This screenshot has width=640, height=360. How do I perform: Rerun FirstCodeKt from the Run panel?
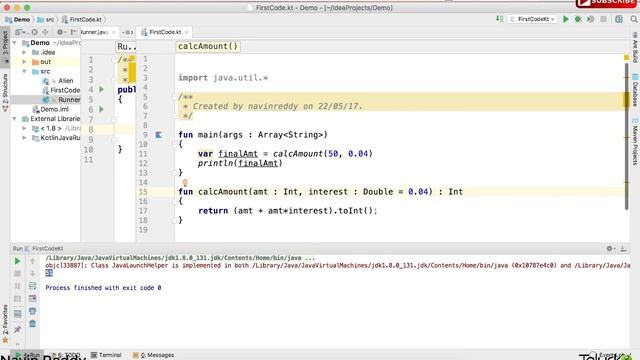pos(17,261)
